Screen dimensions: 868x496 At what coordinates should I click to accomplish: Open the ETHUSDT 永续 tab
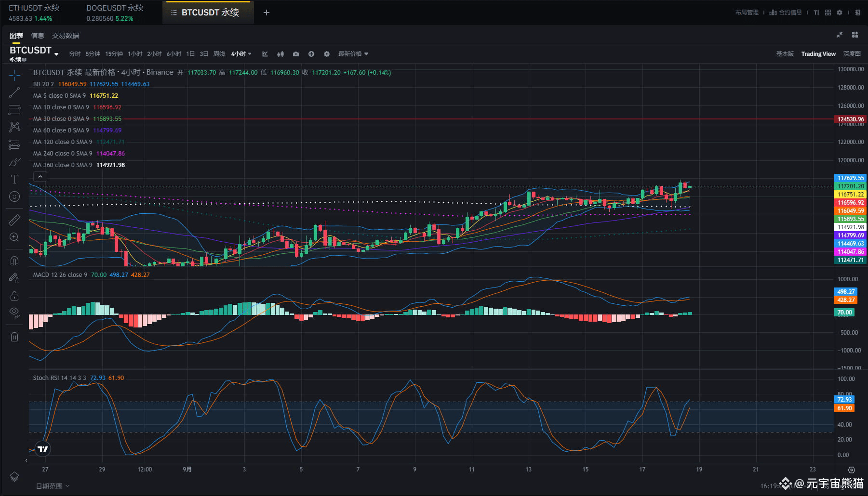[x=34, y=13]
